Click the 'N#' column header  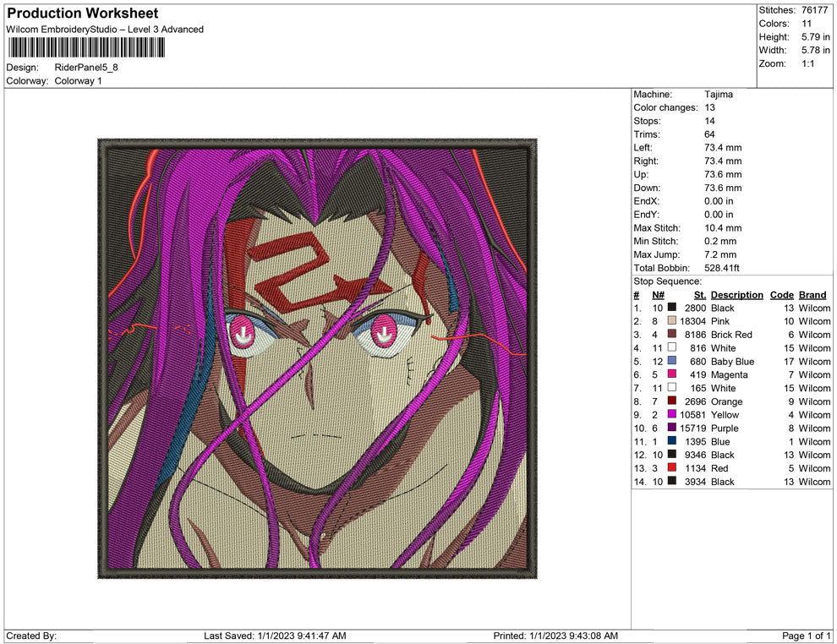[658, 295]
